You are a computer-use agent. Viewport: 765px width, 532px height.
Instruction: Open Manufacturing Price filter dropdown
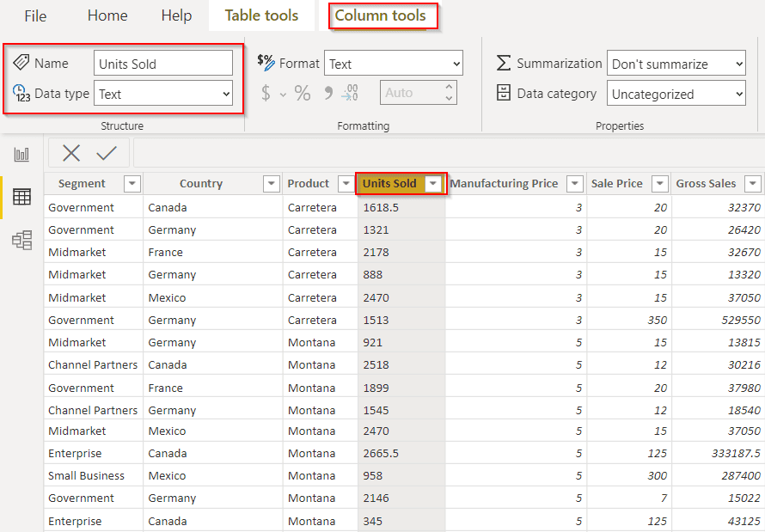click(575, 184)
